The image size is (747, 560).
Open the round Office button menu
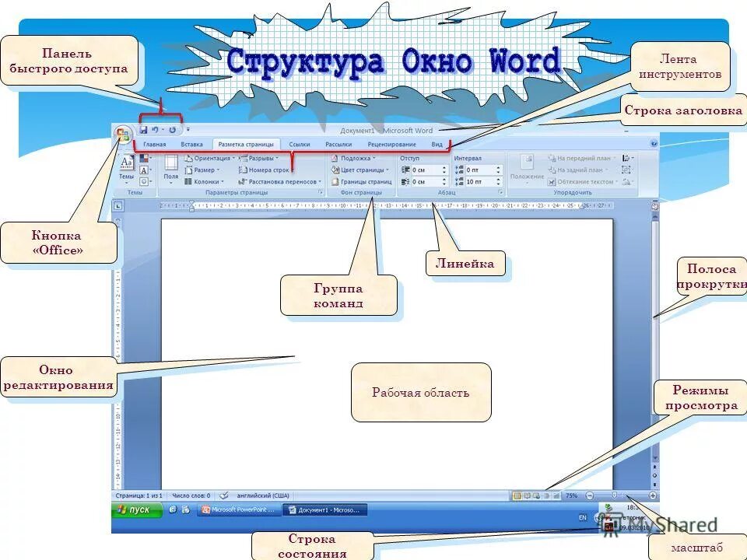[124, 135]
